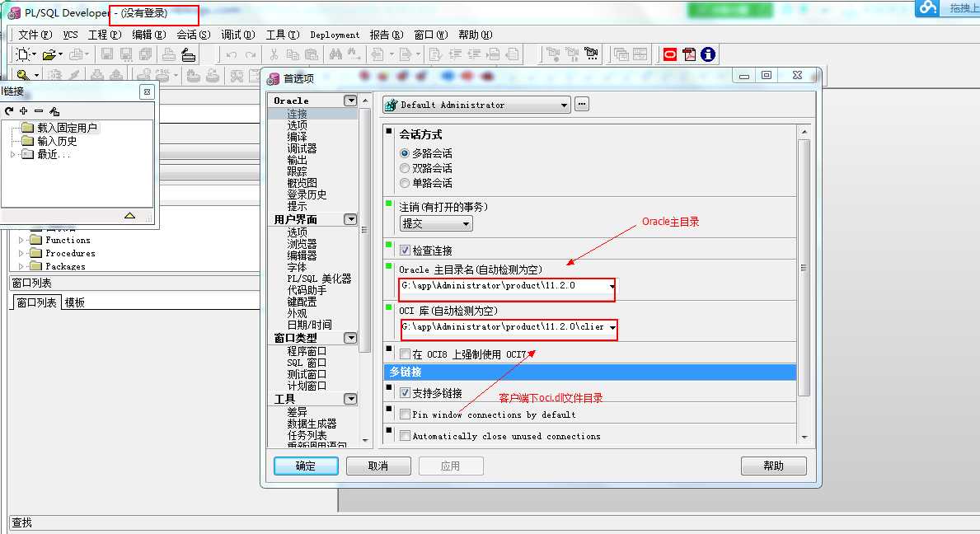Click the key icon in connection panel

54,110
